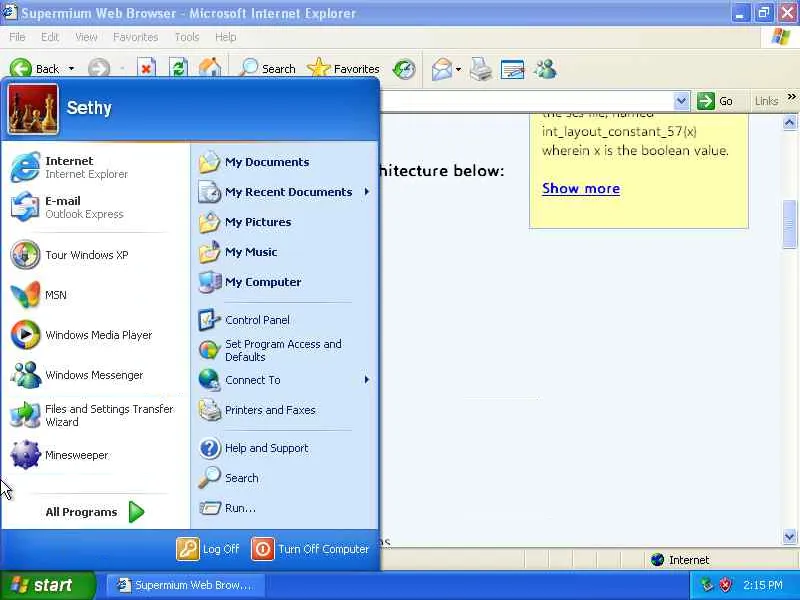The height and width of the screenshot is (600, 800).
Task: Expand the Links toolbar chevron
Action: coord(791,96)
